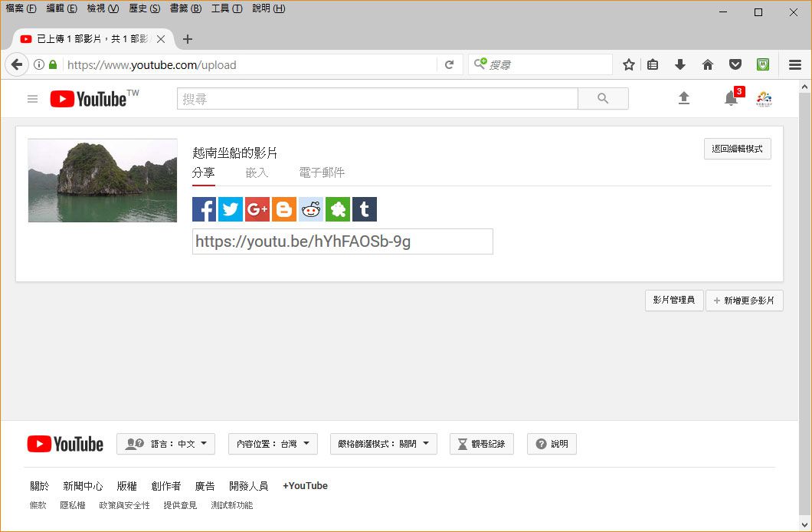Share the video on Twitter
Screen dimensions: 812x532
pyautogui.click(x=231, y=209)
